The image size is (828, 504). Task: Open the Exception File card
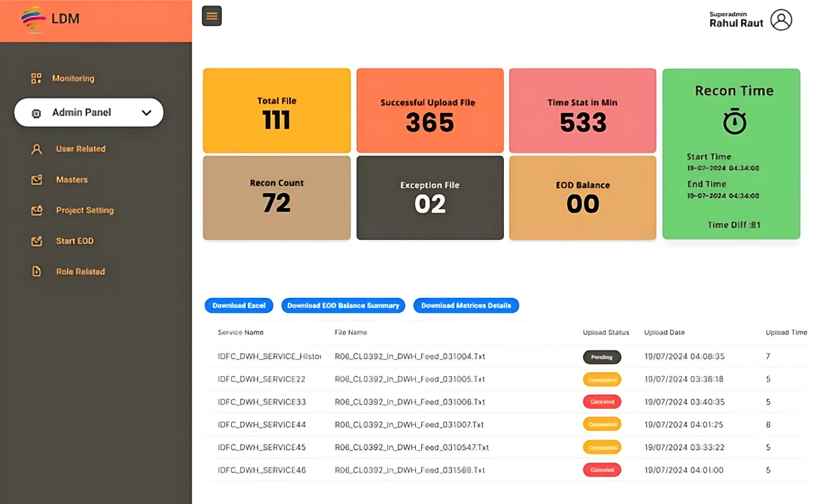click(430, 198)
